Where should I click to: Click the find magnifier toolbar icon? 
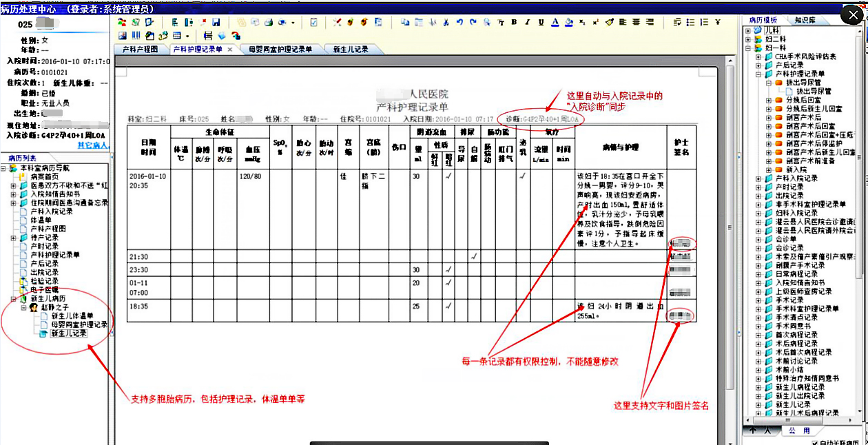(x=487, y=22)
